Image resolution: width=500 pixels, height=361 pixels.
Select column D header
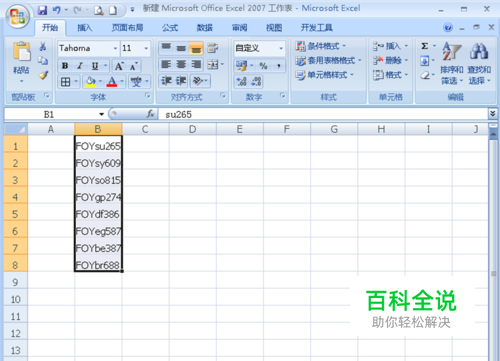point(192,129)
